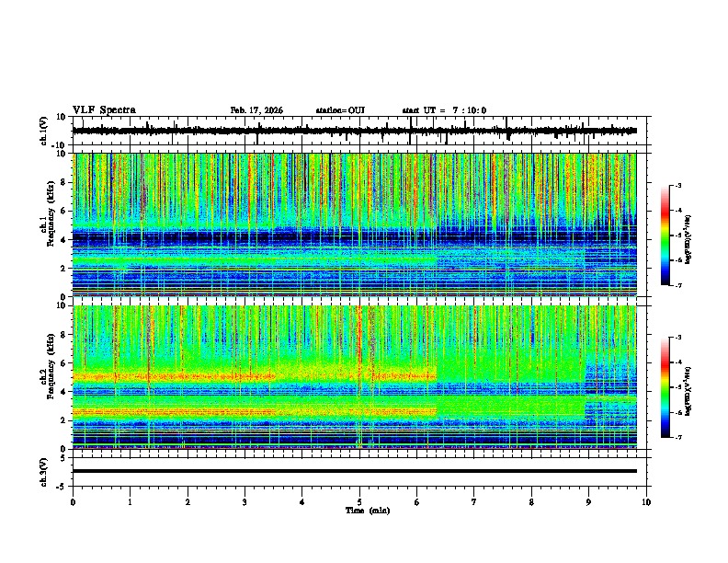Image resolution: width=728 pixels, height=563 pixels.
Task: Click the date text "Feb. 17, 2026"
Action: pyautogui.click(x=256, y=110)
